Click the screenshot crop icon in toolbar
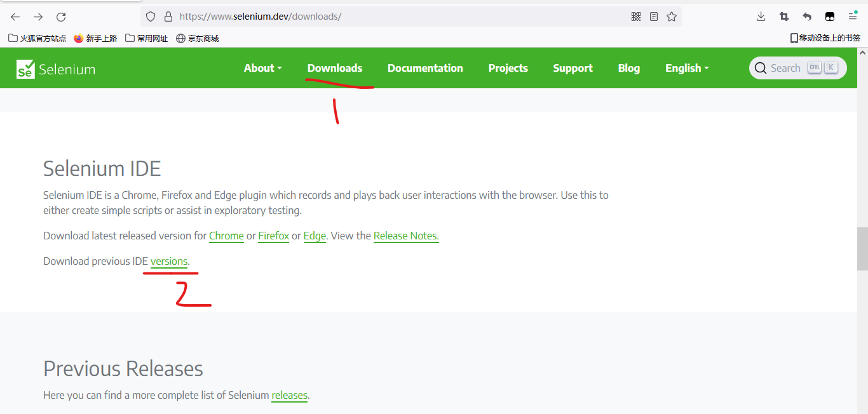 [784, 17]
